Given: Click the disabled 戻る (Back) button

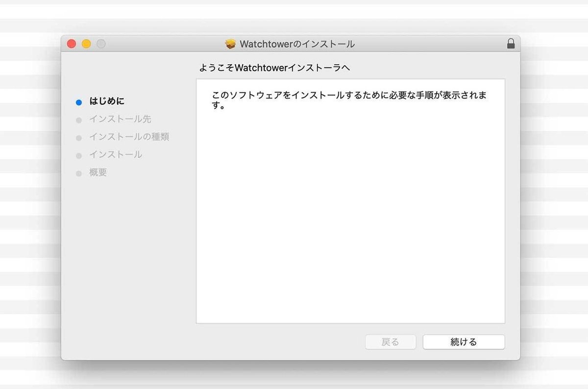Looking at the screenshot, I should [391, 342].
